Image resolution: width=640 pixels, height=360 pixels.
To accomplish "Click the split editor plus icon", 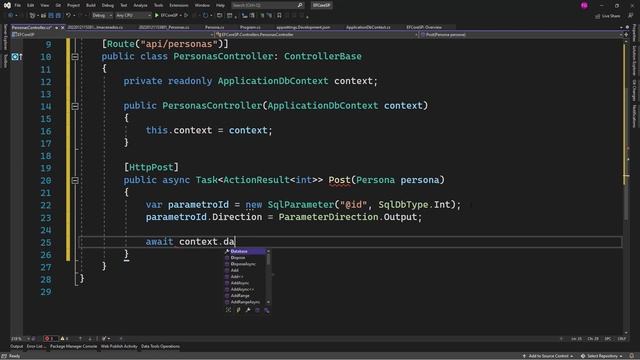I will (626, 35).
